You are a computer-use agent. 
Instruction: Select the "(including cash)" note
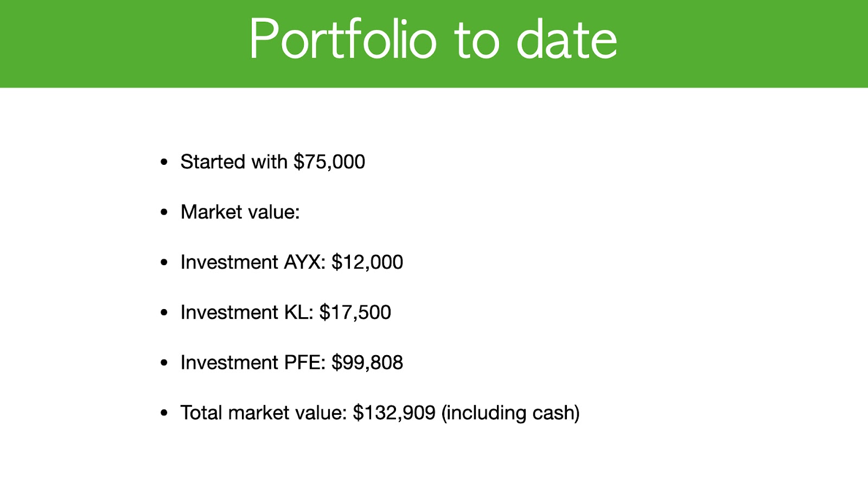(x=510, y=413)
